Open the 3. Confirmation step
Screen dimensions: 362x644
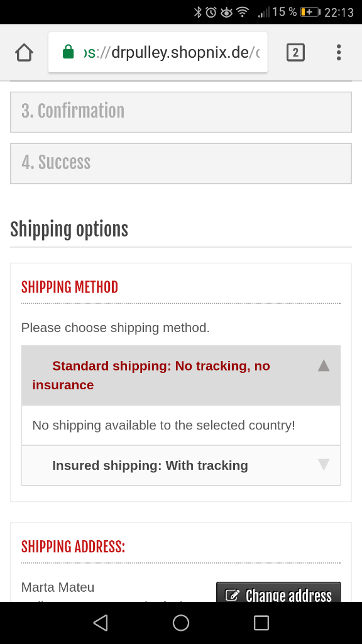pos(181,112)
